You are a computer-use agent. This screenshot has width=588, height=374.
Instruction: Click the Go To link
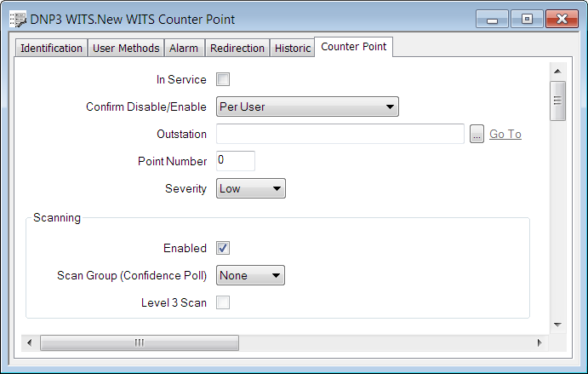(x=505, y=134)
